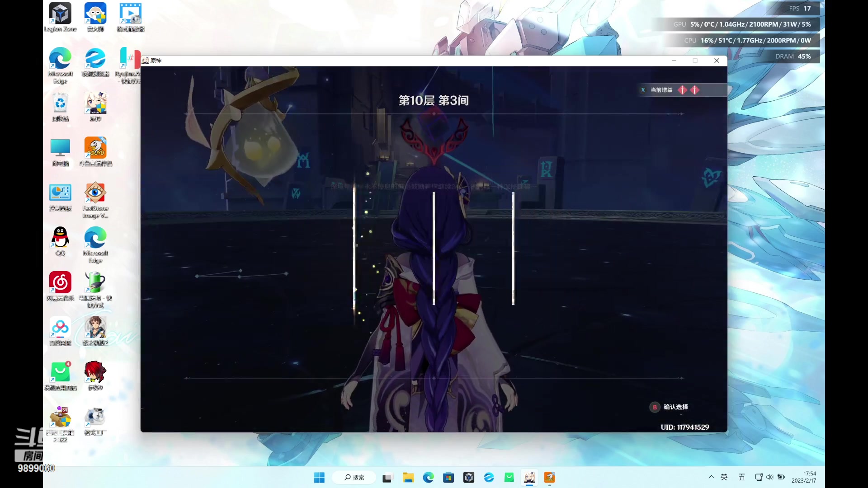The height and width of the screenshot is (488, 868).
Task: Select the right buff card line
Action: point(513,249)
